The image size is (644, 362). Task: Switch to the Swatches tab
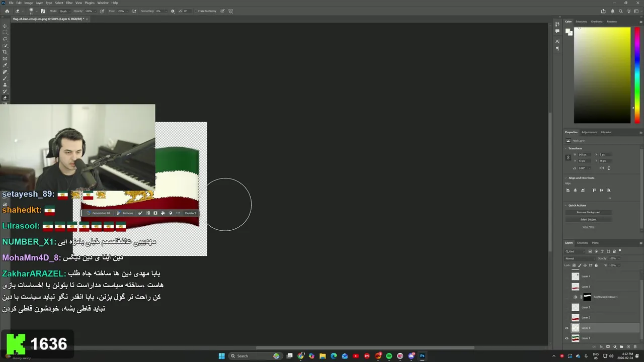coord(581,22)
